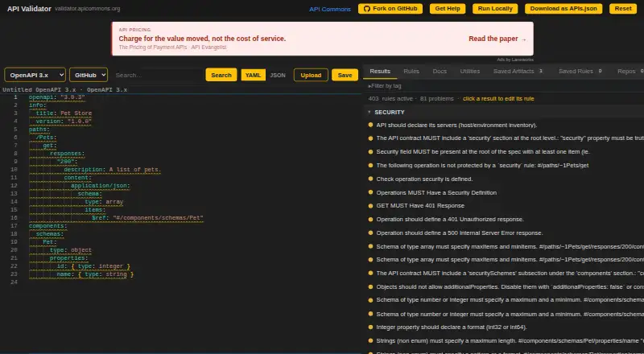
Task: Click editor line 'description: A list of pets.'
Action: tap(112, 170)
